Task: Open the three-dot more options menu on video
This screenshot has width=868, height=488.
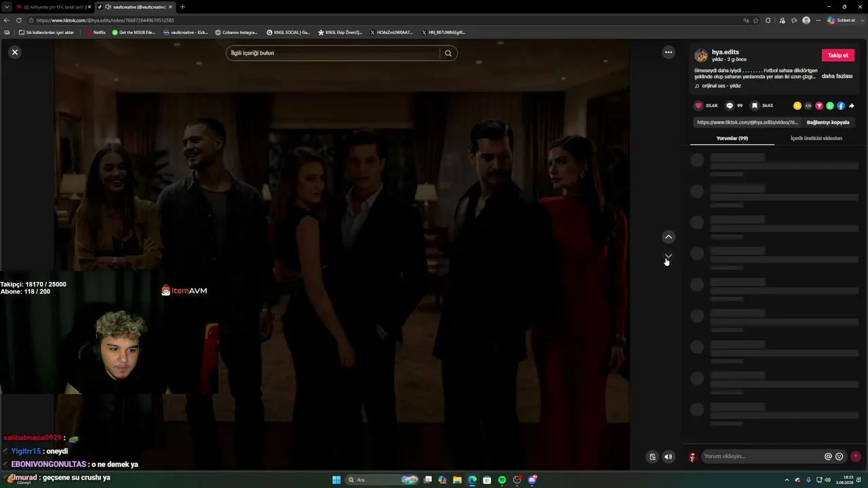Action: coord(669,52)
